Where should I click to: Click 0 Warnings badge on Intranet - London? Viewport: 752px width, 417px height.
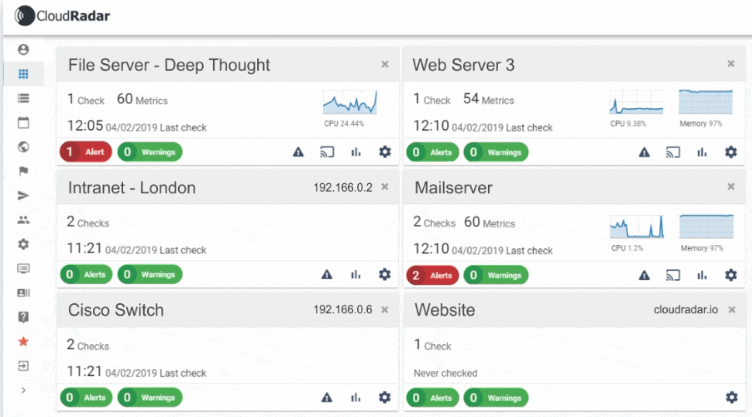(150, 274)
